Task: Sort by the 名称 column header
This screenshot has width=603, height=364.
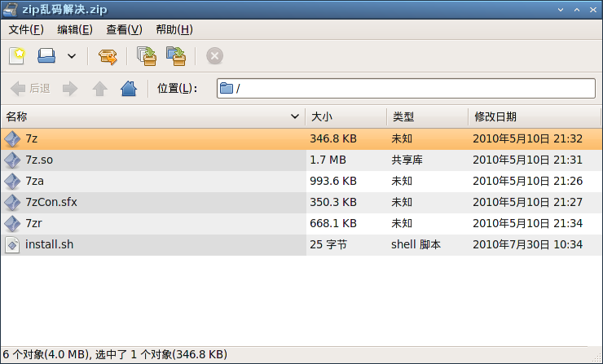Action: [x=153, y=116]
